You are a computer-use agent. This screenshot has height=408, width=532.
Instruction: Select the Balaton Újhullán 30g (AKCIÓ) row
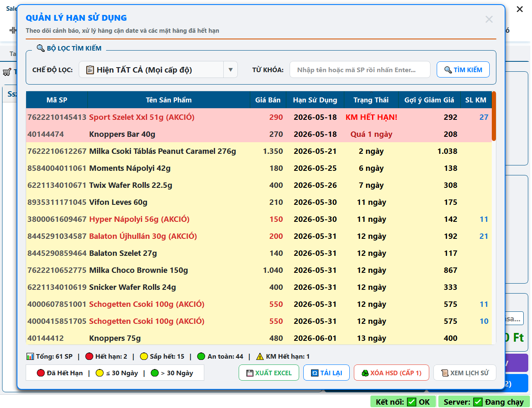pyautogui.click(x=259, y=236)
